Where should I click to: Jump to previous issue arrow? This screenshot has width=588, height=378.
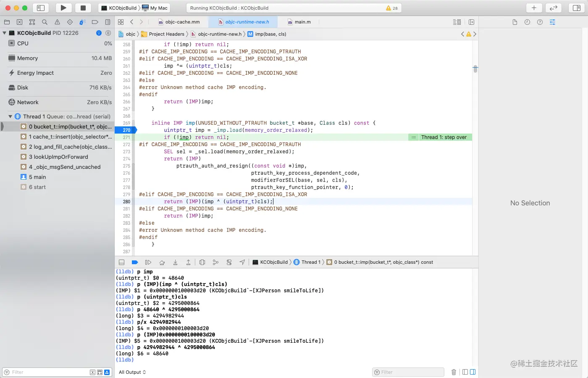[x=462, y=34]
